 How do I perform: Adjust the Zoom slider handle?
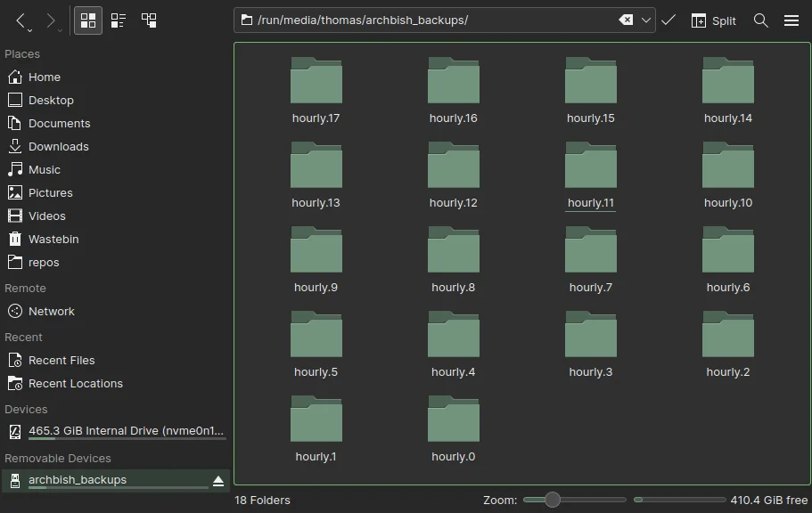point(553,500)
